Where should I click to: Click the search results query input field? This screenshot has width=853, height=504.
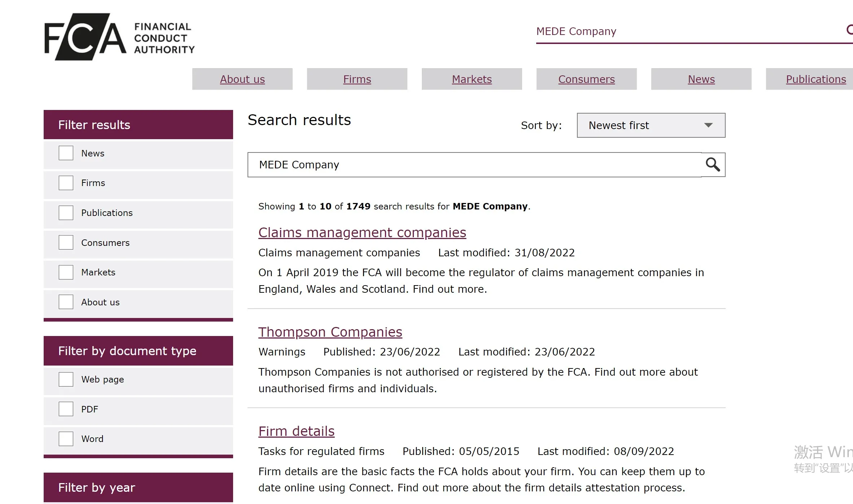tap(474, 165)
